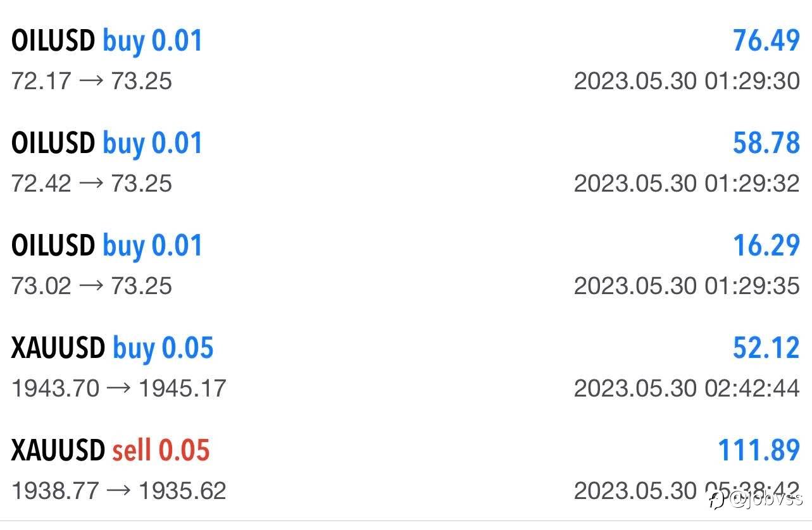
Task: Click the price range 72.17 → 73.25
Action: pyautogui.click(x=92, y=81)
